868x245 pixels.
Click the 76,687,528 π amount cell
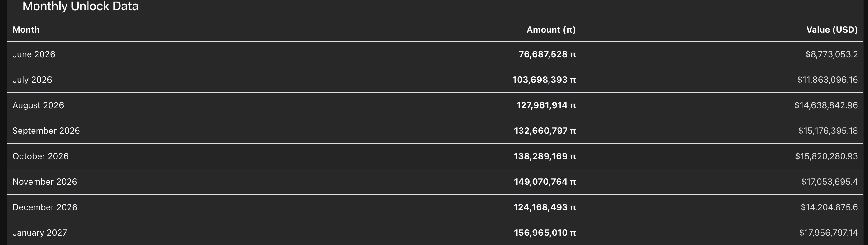[547, 54]
